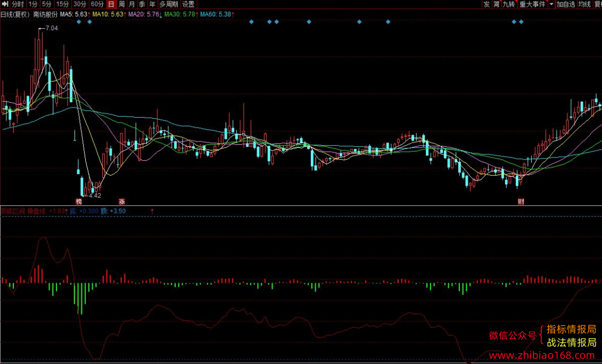Screen dimensions: 602x364
Task: Switch to the 周 weekly period
Action: [122, 4]
